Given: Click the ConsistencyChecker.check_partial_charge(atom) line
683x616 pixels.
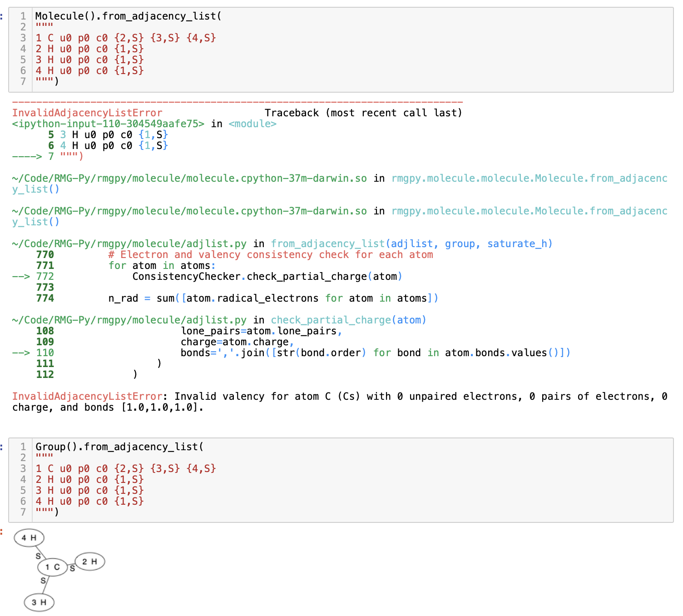Looking at the screenshot, I should pyautogui.click(x=267, y=277).
